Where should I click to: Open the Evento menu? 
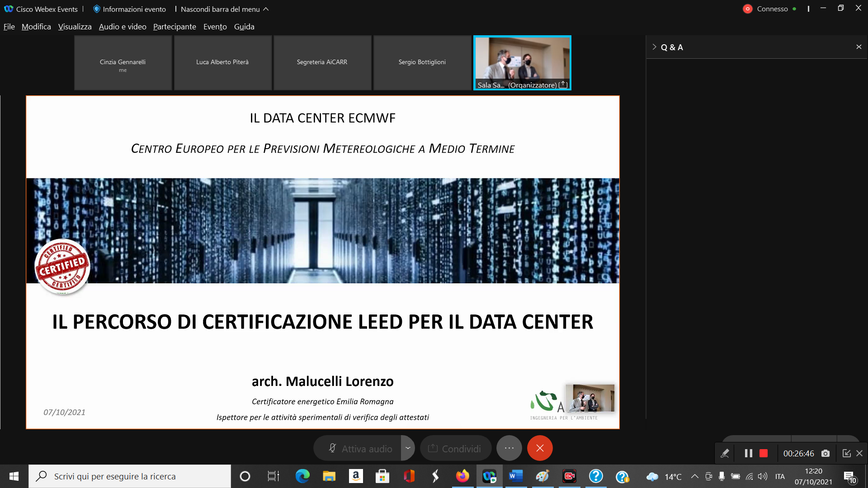pos(215,27)
